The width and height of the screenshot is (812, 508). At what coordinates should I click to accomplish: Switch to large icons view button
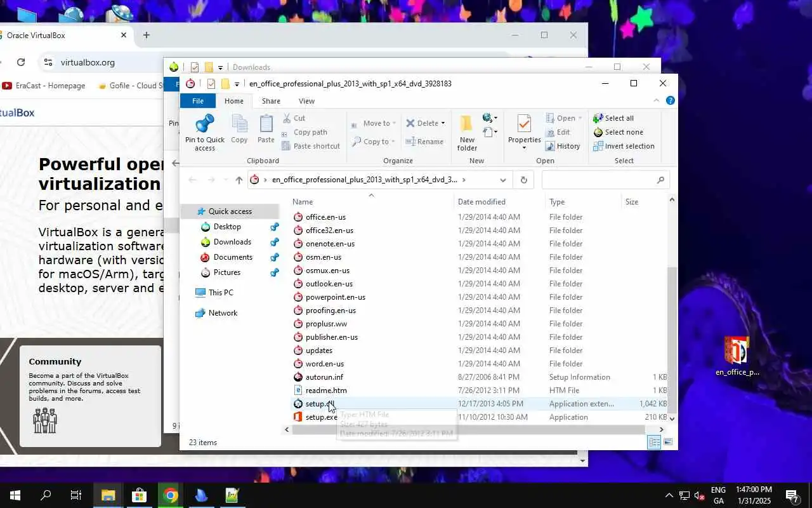click(x=667, y=443)
